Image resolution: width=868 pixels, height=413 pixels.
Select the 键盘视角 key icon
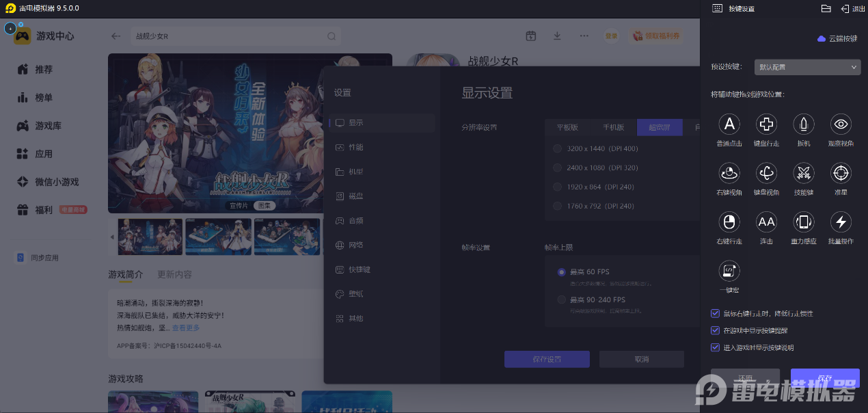click(766, 173)
